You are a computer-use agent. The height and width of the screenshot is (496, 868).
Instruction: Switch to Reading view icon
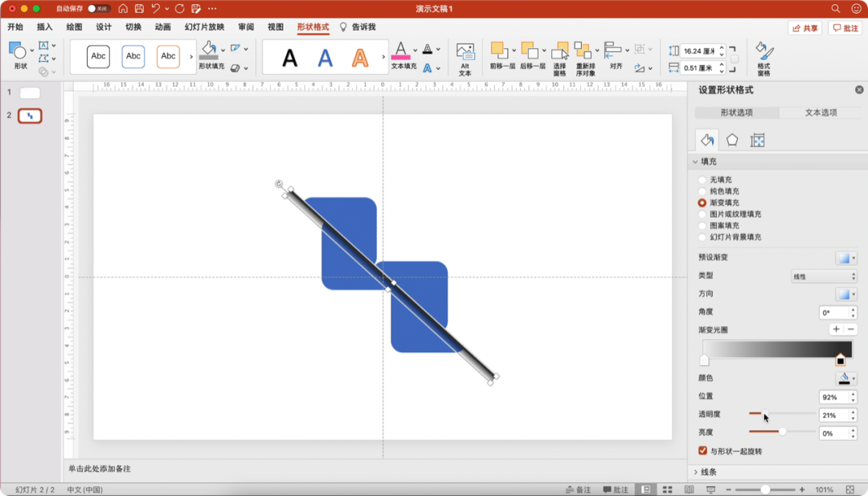[690, 490]
